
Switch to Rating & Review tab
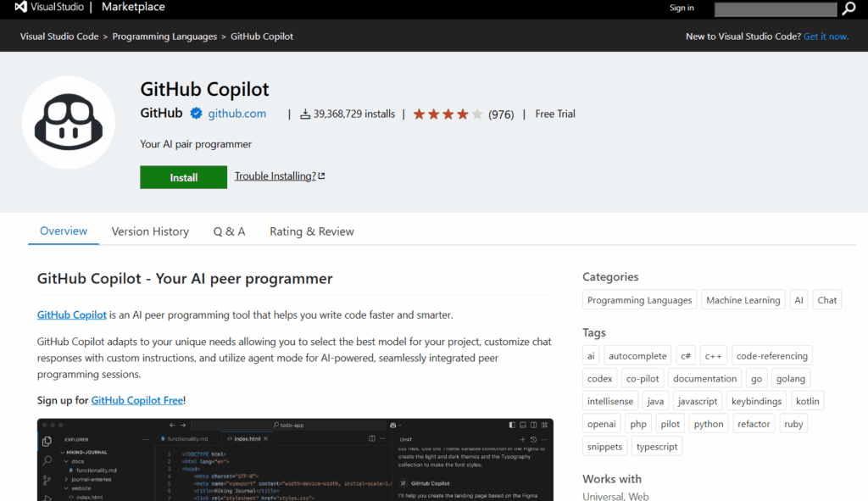pyautogui.click(x=312, y=231)
